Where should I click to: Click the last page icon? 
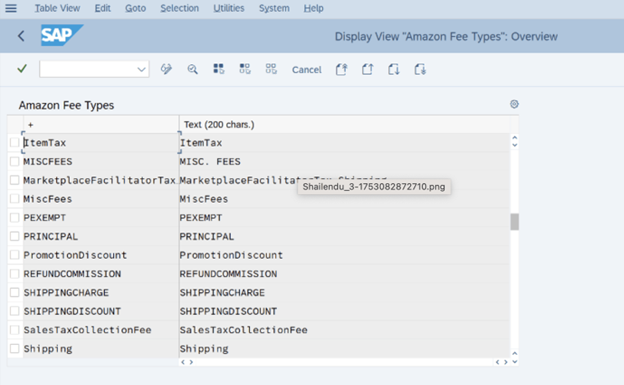420,69
